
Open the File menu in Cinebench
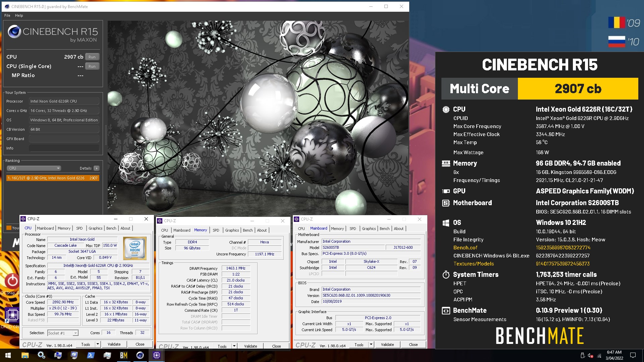coord(7,15)
